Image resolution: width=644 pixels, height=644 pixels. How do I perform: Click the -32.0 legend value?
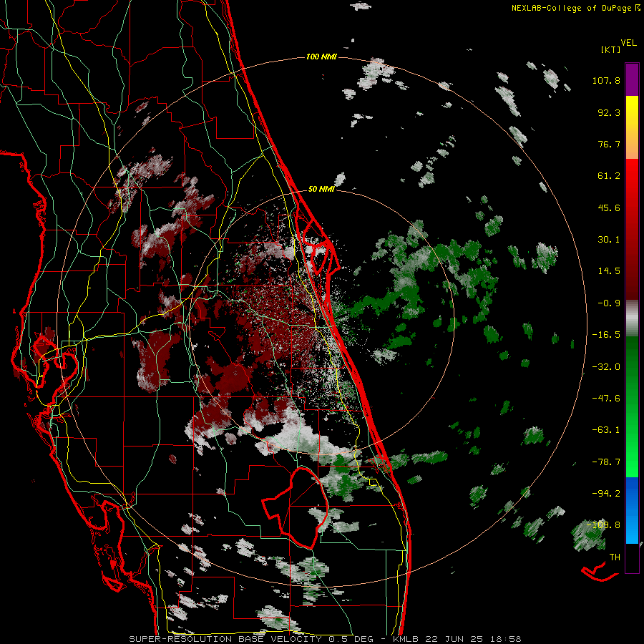pos(606,367)
